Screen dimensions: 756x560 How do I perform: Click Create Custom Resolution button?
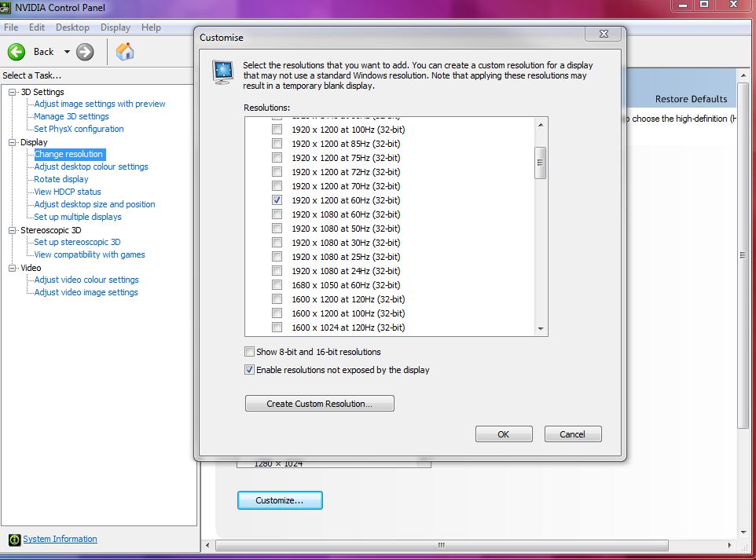coord(320,404)
